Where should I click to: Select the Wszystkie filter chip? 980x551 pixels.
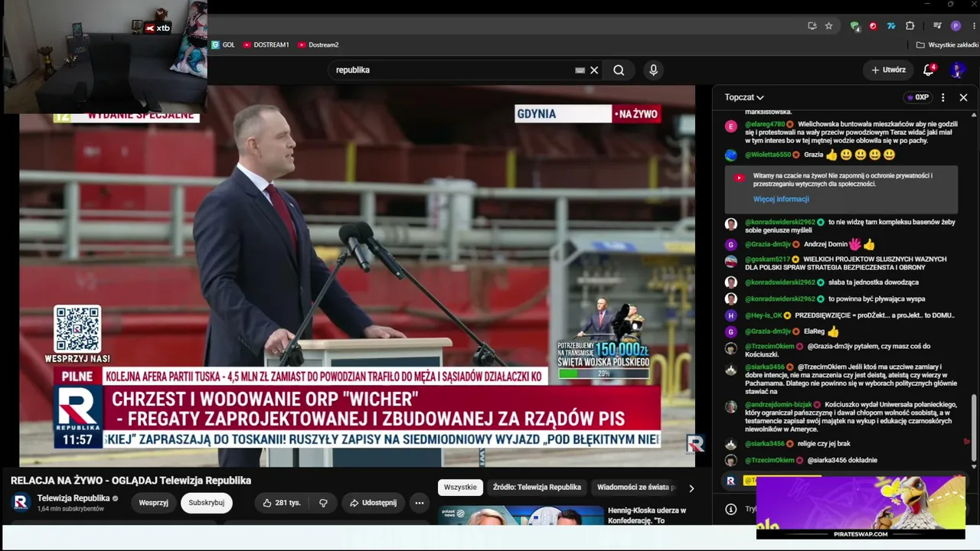tap(460, 487)
